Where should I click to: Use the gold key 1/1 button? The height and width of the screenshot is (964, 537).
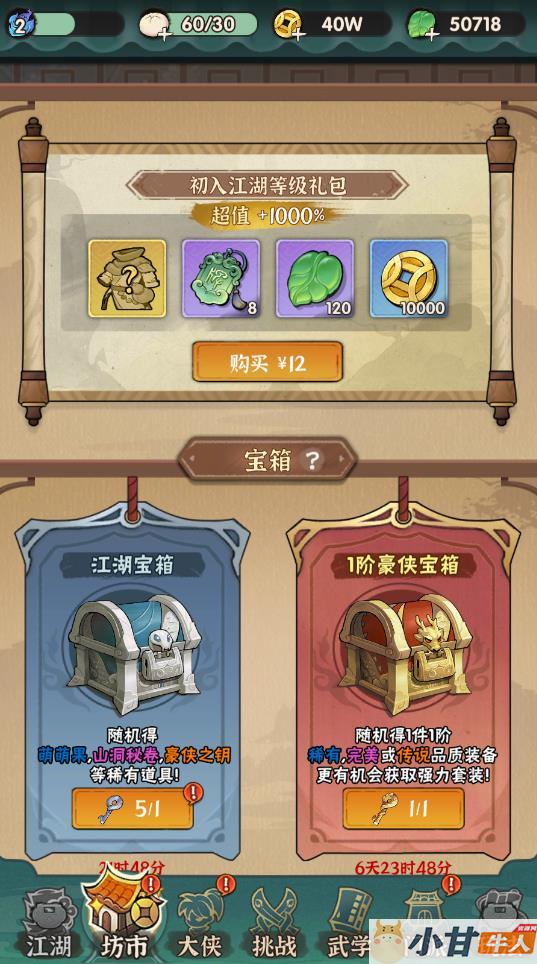(x=404, y=808)
